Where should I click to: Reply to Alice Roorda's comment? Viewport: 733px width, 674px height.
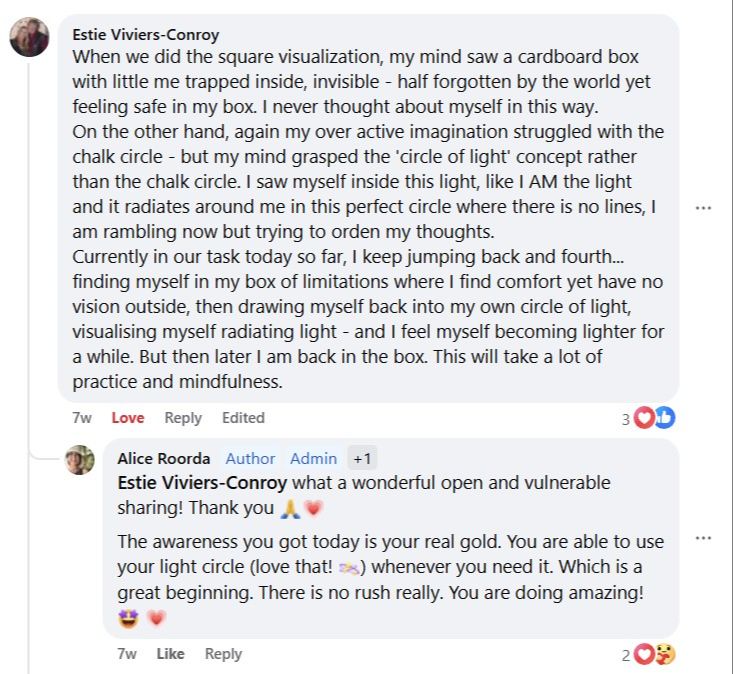(223, 654)
